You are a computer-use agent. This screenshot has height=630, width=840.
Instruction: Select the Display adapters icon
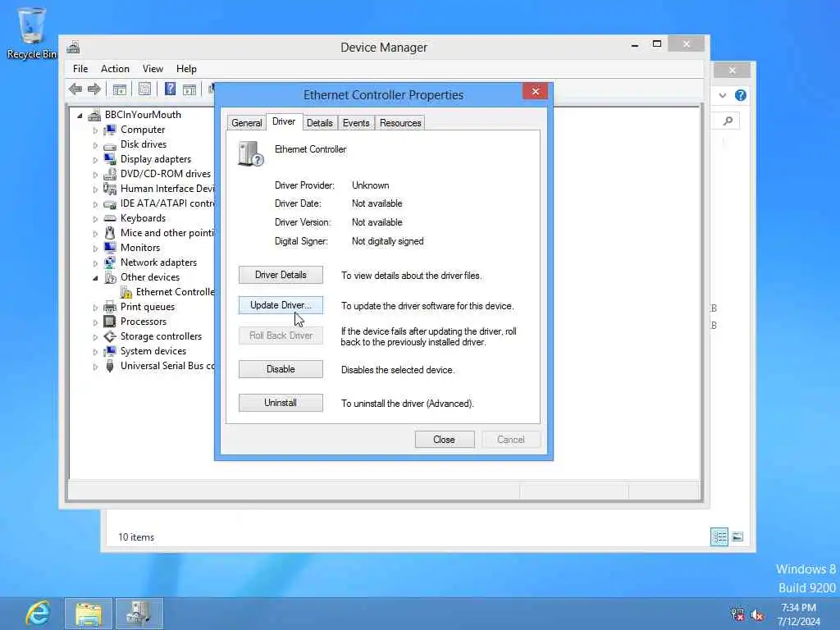click(x=110, y=159)
